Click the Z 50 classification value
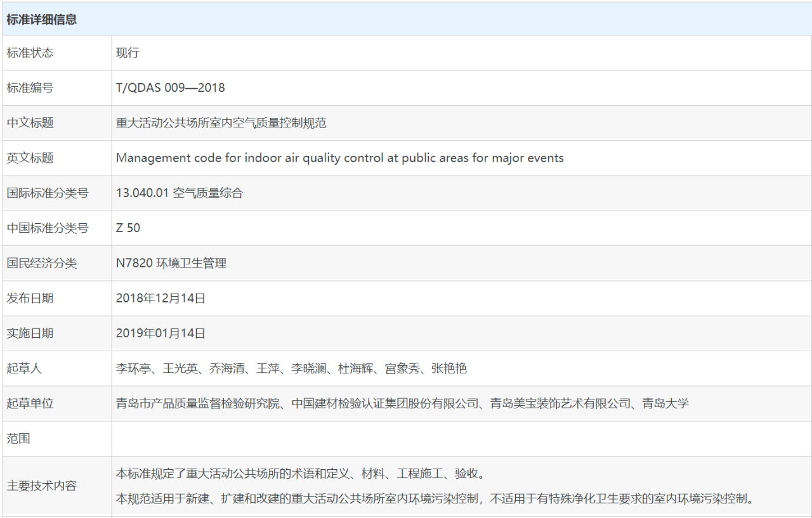 tap(128, 228)
